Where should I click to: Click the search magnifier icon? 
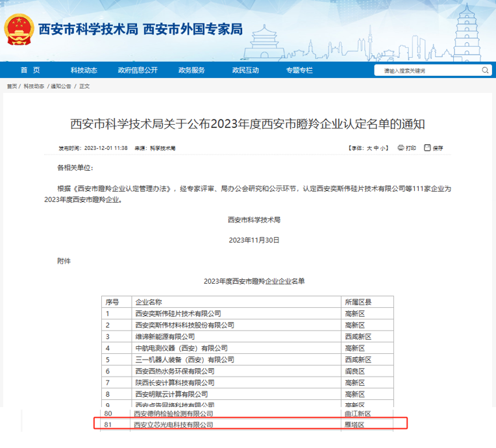tap(486, 70)
